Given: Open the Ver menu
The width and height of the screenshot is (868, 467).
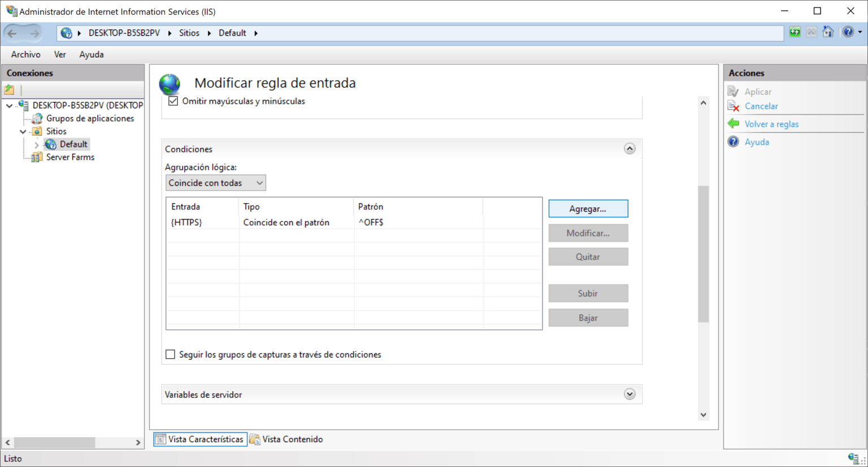Looking at the screenshot, I should pos(60,54).
